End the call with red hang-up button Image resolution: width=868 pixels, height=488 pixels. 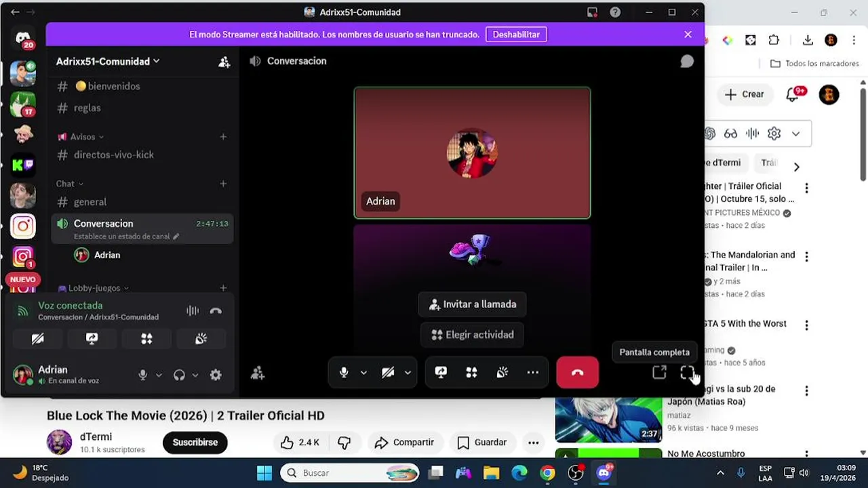(577, 372)
